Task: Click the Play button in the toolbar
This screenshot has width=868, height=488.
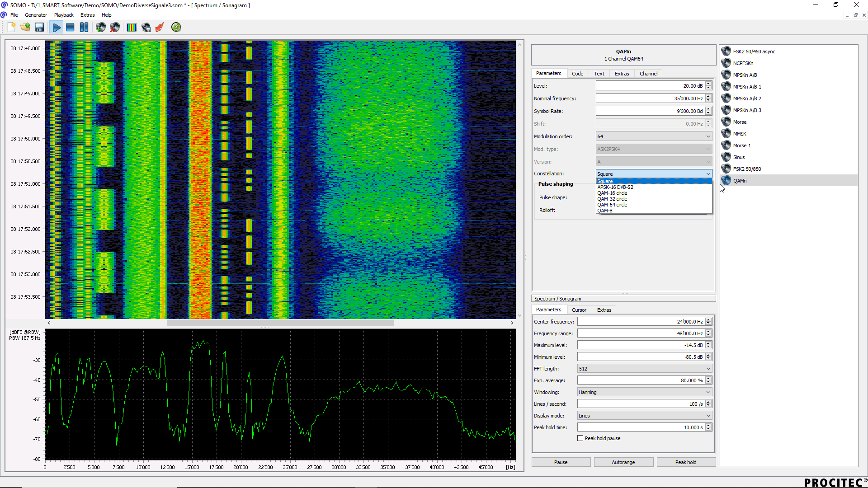Action: [56, 28]
